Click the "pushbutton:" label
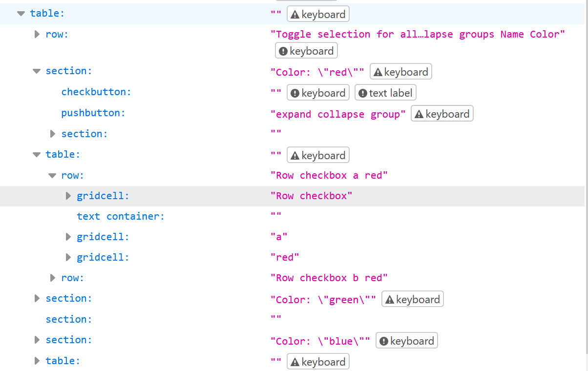 93,112
